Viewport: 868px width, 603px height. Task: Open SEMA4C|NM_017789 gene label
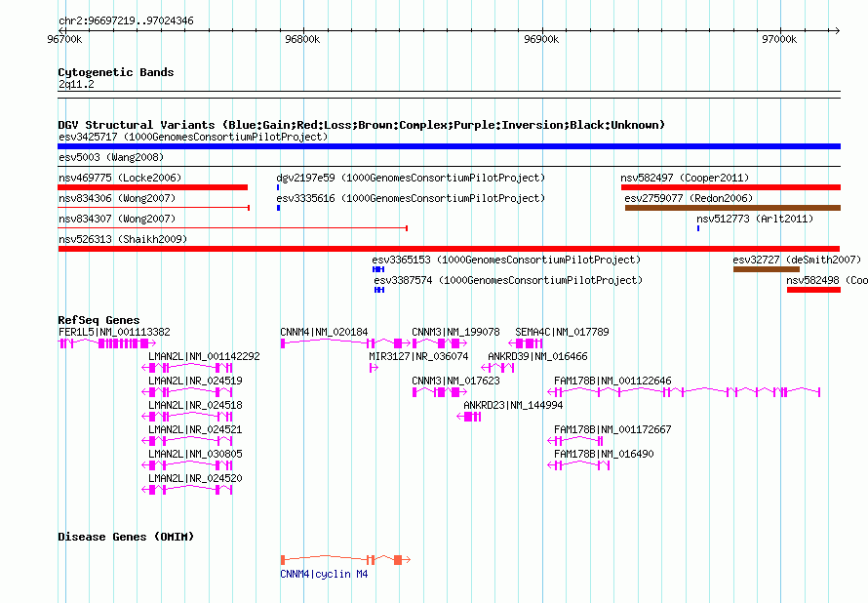point(562,332)
